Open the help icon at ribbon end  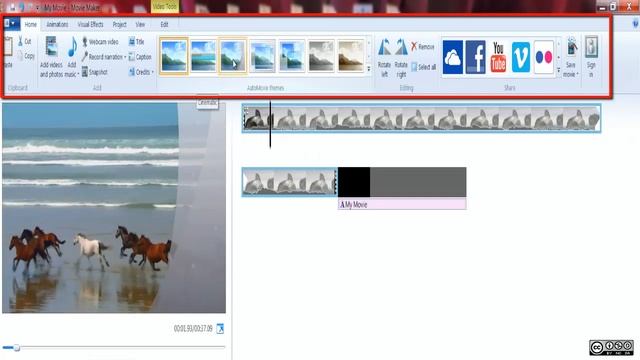pos(635,24)
